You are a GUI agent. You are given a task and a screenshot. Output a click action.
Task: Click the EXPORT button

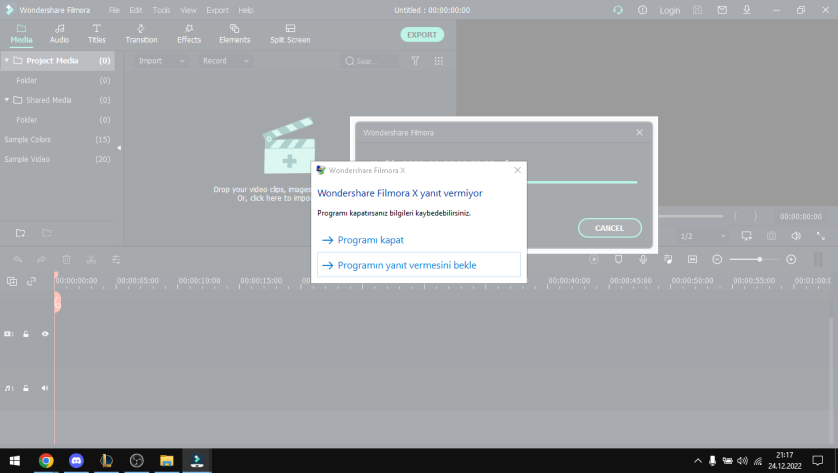click(422, 35)
